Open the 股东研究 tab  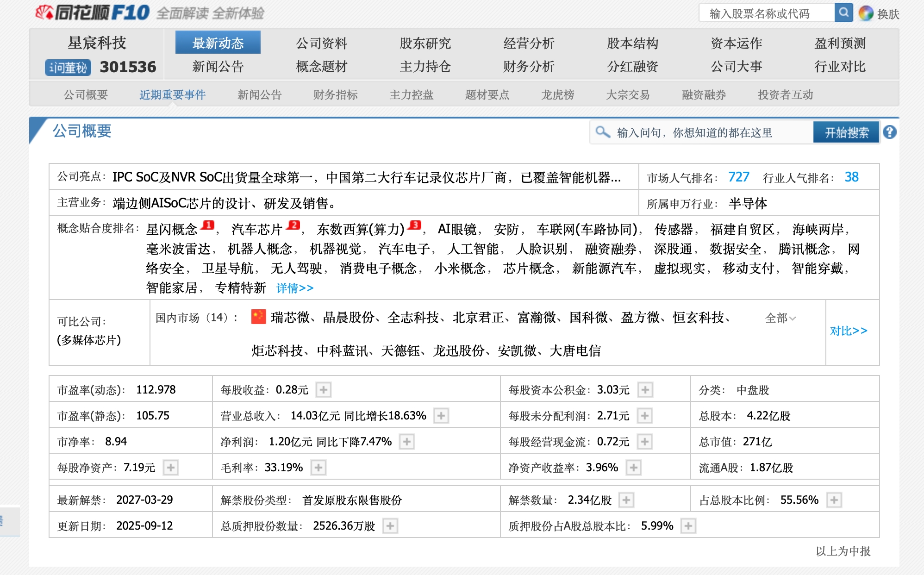click(x=425, y=43)
